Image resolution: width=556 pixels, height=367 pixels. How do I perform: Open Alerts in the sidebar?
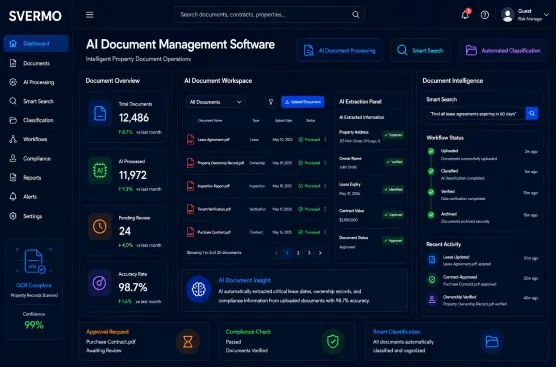(36, 196)
